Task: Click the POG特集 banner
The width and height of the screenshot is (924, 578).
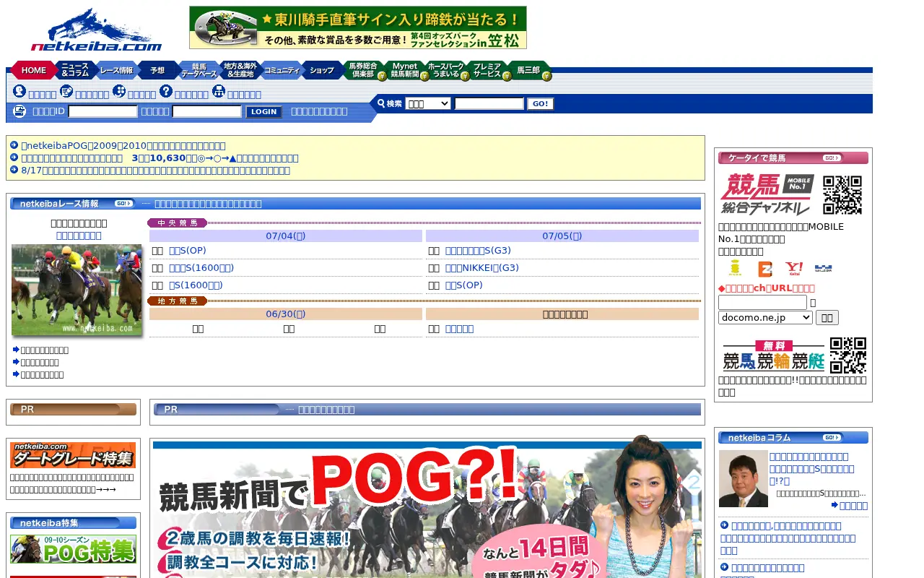Action: [73, 549]
